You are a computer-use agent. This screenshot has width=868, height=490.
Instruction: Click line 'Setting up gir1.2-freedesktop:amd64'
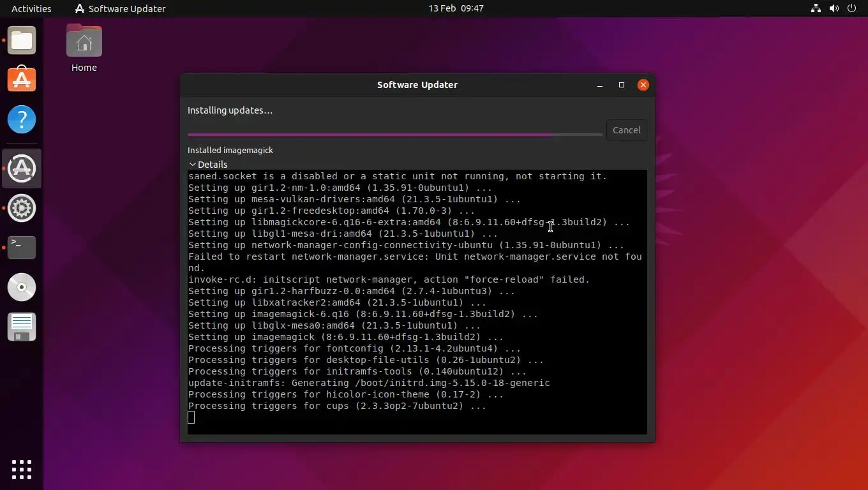pyautogui.click(x=331, y=211)
